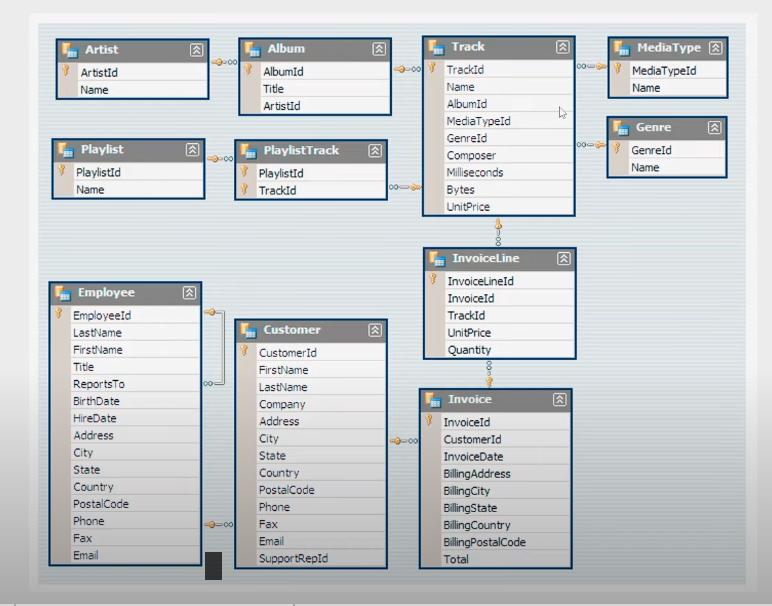
Task: Click the Track table header icon
Action: pyautogui.click(x=436, y=47)
